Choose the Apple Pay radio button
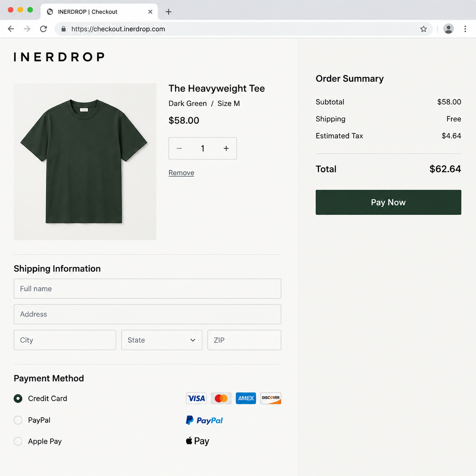Viewport: 476px width, 476px height. coord(18,441)
